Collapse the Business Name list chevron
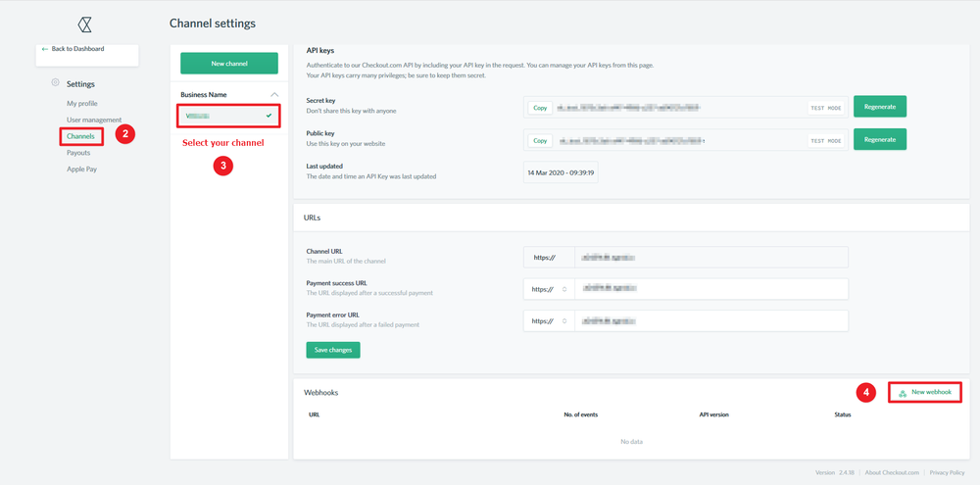Viewport: 980px width, 485px height. pyautogui.click(x=273, y=94)
